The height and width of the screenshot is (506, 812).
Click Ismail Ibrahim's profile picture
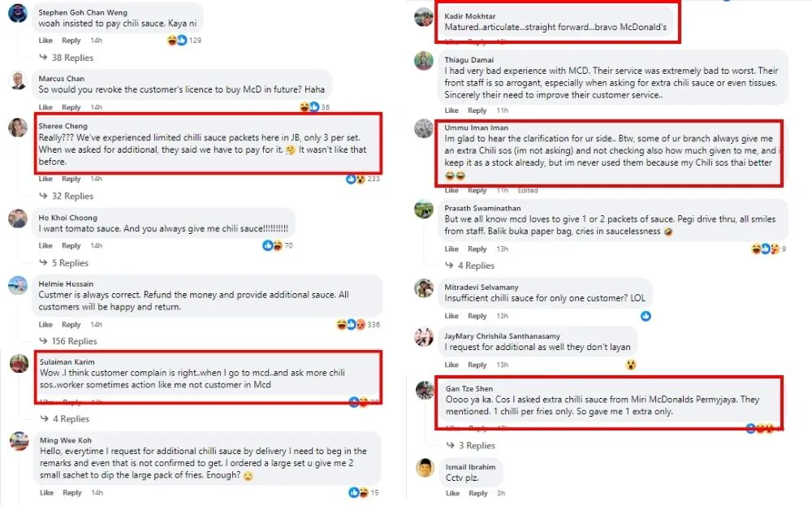click(x=424, y=468)
